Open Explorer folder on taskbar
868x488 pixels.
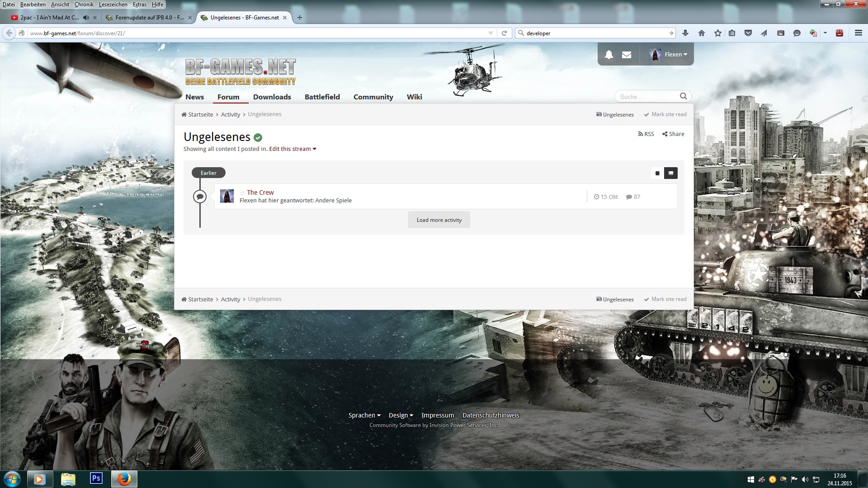(68, 479)
